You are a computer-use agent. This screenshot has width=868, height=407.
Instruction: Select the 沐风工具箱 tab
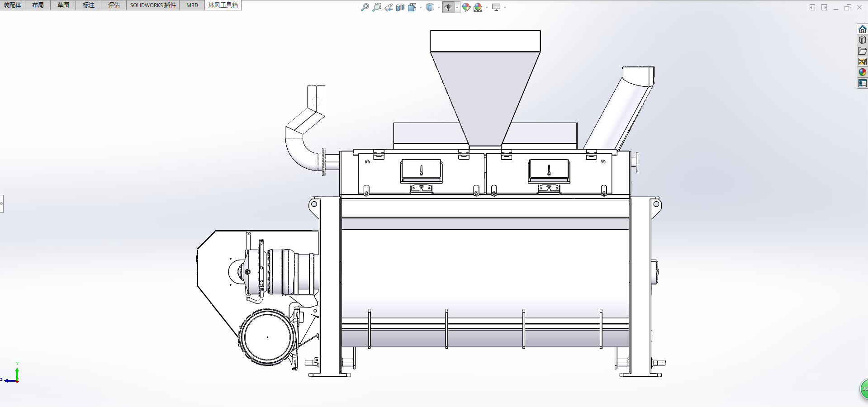[223, 5]
